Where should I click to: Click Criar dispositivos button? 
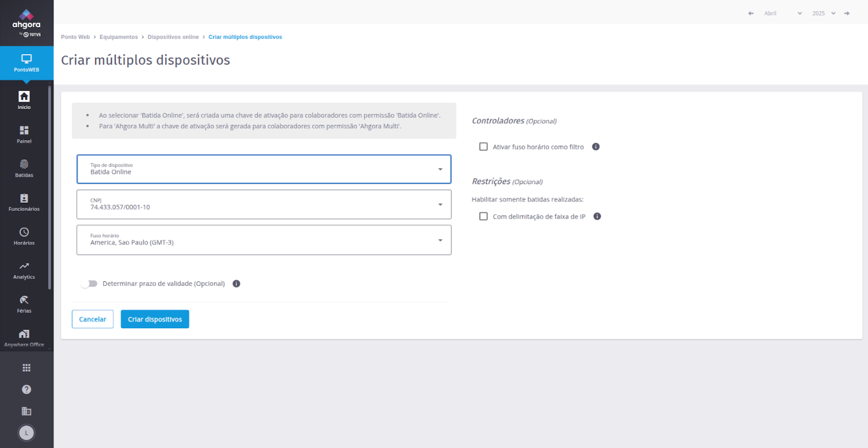155,319
